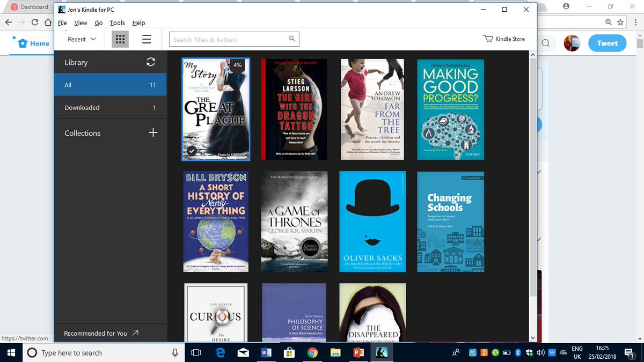Click the Bluetooth tray icon
Screen dimensions: 644x362
pos(518,352)
